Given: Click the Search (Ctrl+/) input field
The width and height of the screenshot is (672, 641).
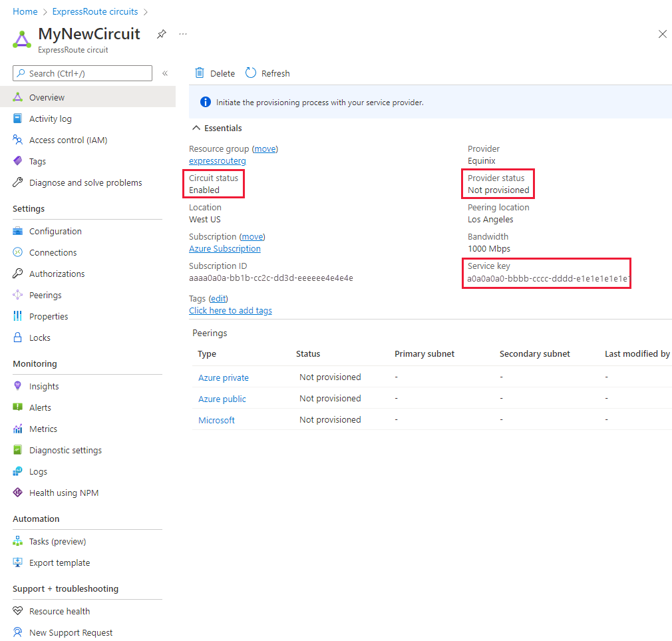Looking at the screenshot, I should coord(83,73).
